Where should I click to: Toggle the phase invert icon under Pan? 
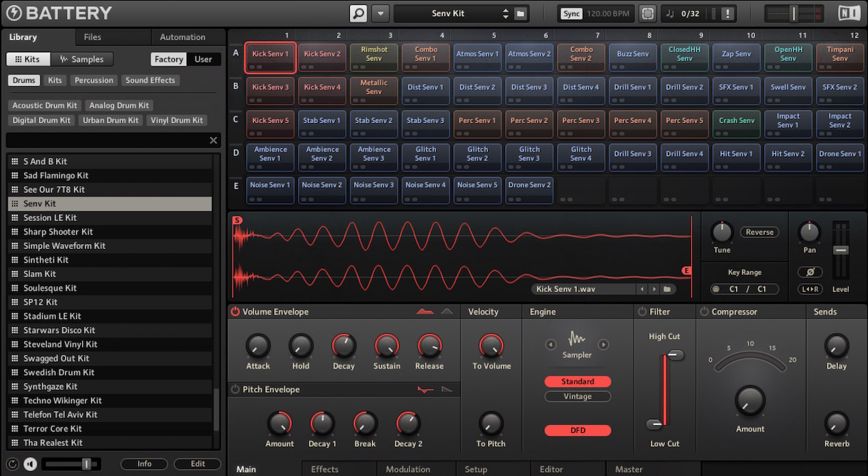tap(809, 272)
